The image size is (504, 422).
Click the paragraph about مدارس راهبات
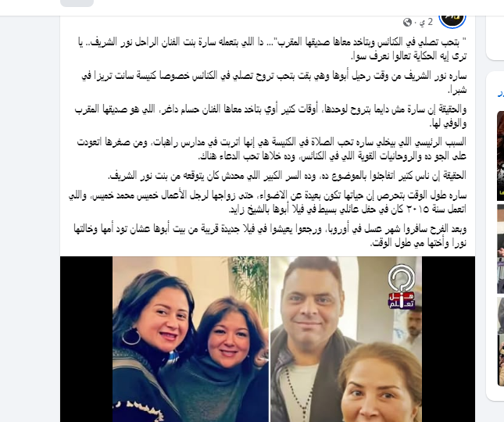pos(272,149)
